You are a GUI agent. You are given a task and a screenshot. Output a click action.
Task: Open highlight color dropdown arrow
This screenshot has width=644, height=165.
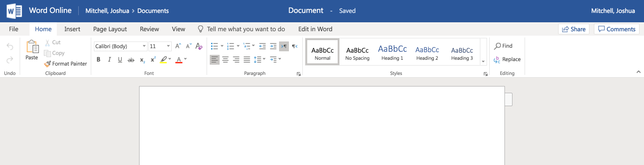[170, 59]
